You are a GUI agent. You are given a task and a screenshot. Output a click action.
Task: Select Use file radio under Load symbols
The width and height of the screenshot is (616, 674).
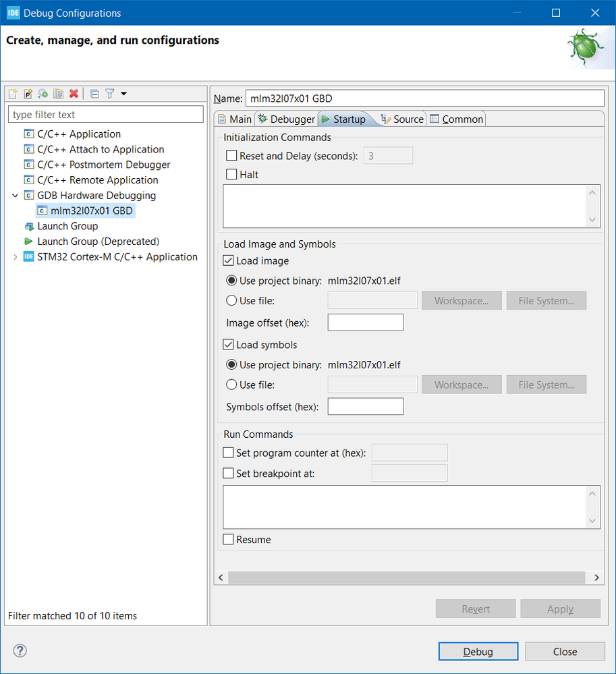[231, 385]
